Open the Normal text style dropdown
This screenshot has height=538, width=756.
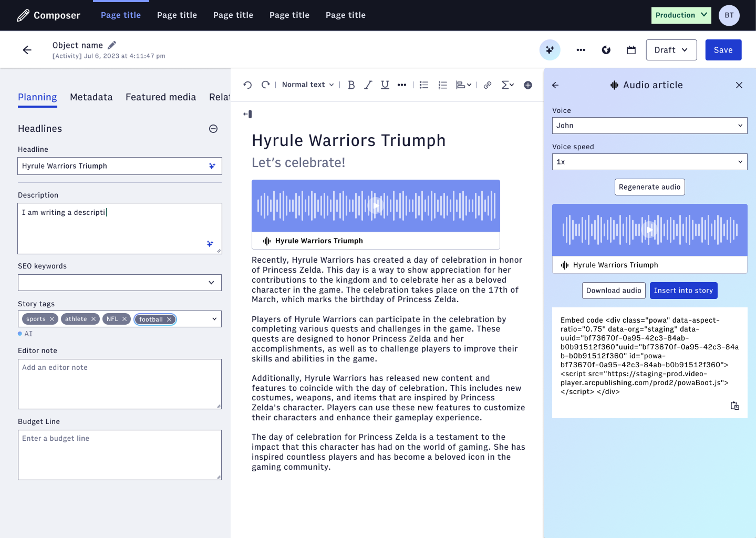[x=308, y=85]
